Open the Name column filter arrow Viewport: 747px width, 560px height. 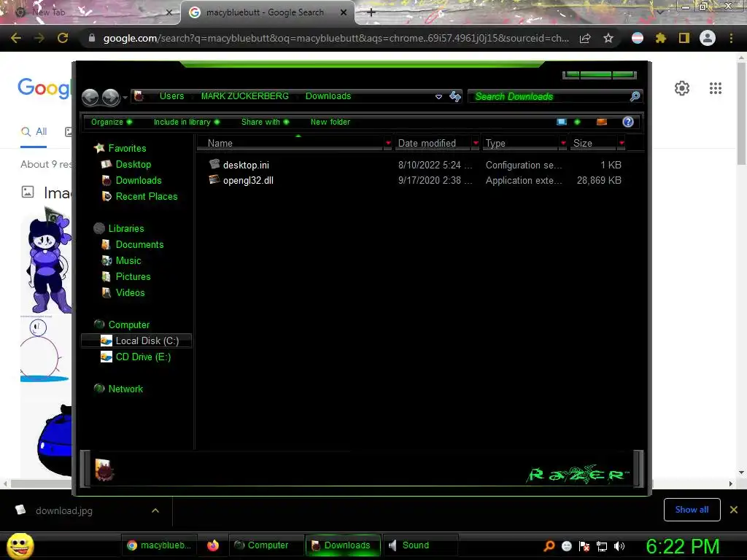tap(388, 144)
